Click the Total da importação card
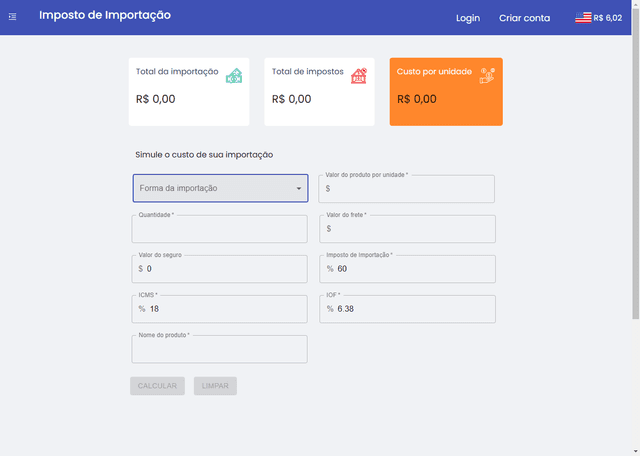The image size is (640, 456). coord(189,91)
